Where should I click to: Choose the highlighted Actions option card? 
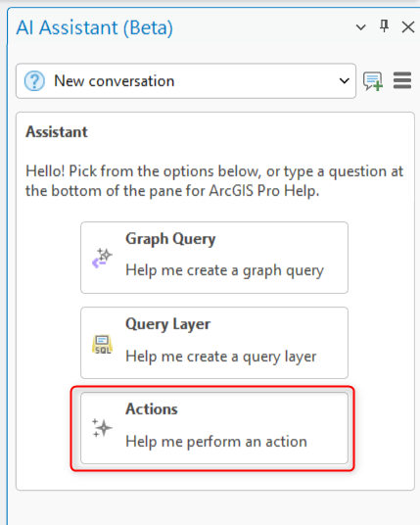pos(214,428)
